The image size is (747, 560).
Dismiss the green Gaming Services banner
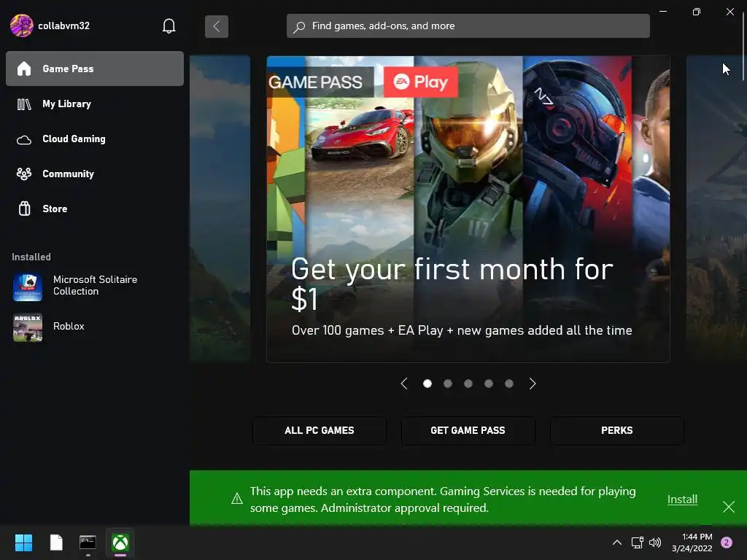tap(729, 507)
